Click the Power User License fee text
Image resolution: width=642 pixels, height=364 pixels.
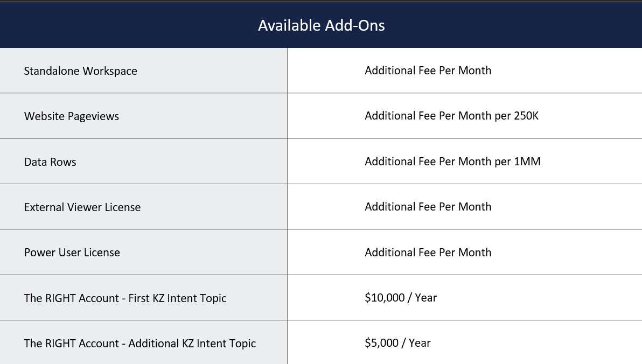point(428,253)
